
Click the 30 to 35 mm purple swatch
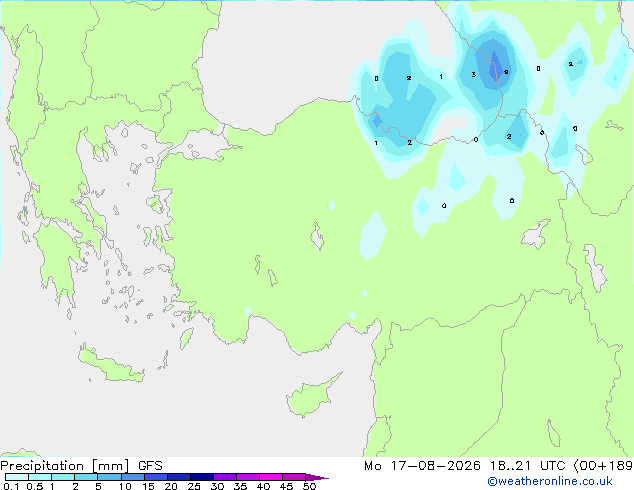pos(224,477)
